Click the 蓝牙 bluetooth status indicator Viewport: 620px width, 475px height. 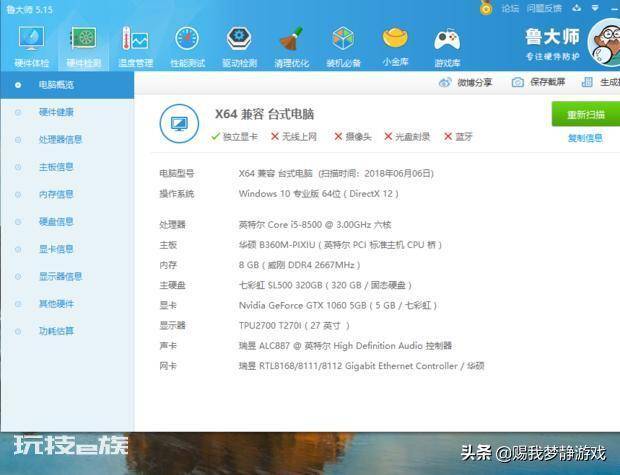tap(458, 137)
